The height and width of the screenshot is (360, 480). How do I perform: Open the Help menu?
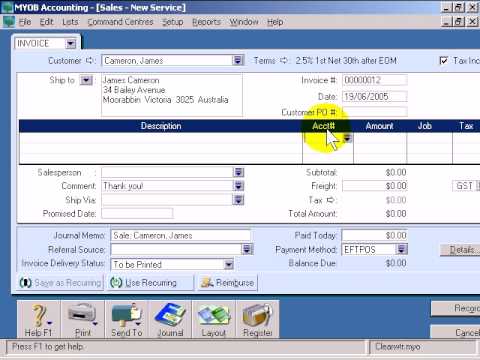pos(275,22)
